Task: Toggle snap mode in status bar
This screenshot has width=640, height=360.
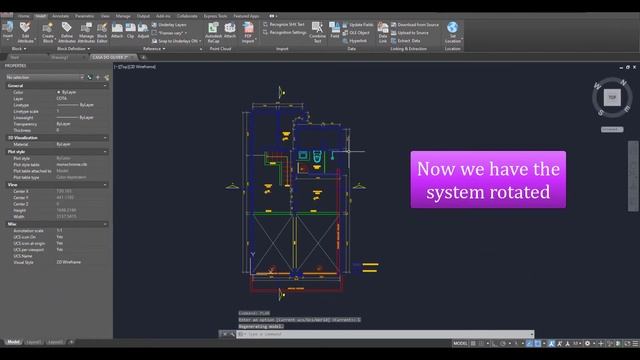Action: pos(481,344)
